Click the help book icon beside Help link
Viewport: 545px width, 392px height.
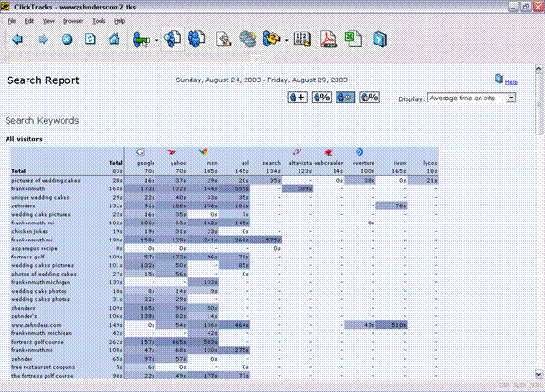(x=499, y=80)
